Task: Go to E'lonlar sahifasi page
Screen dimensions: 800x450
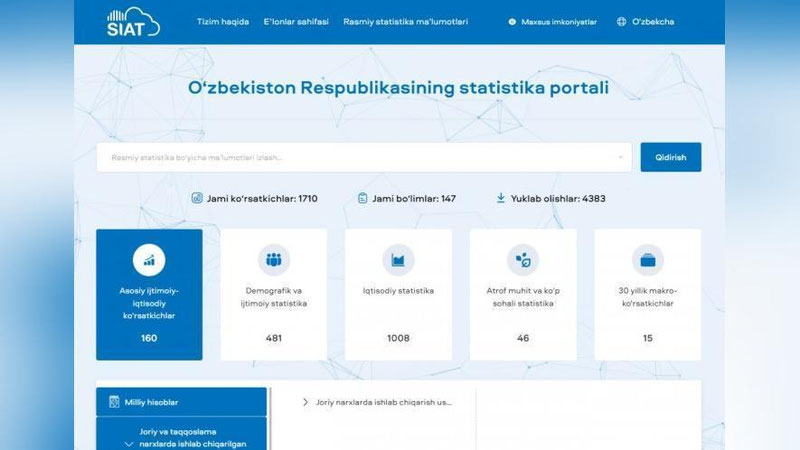Action: click(x=296, y=21)
